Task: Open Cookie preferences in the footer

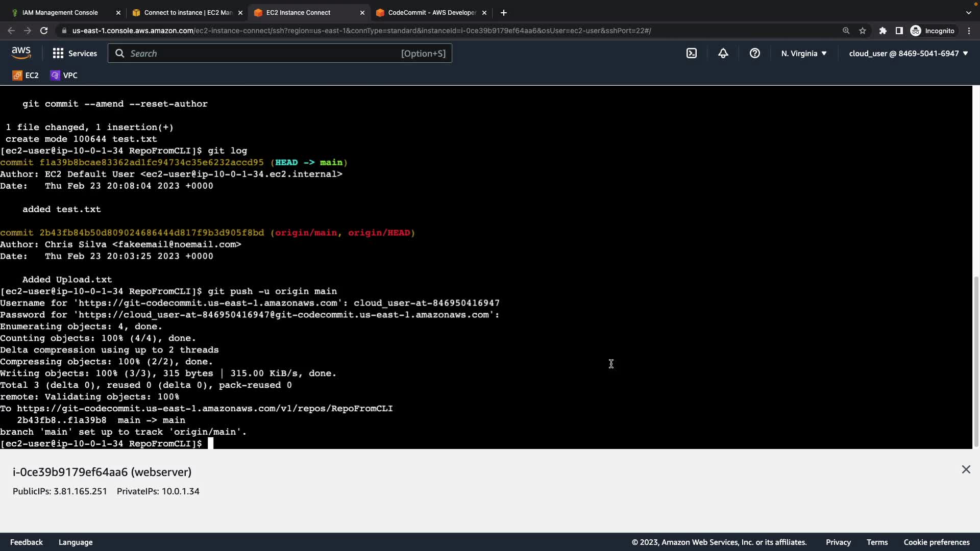Action: click(x=936, y=542)
